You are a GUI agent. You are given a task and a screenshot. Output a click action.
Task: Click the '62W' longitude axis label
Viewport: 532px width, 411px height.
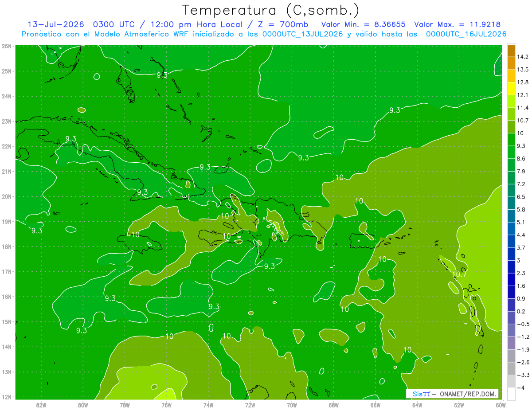pos(459,404)
